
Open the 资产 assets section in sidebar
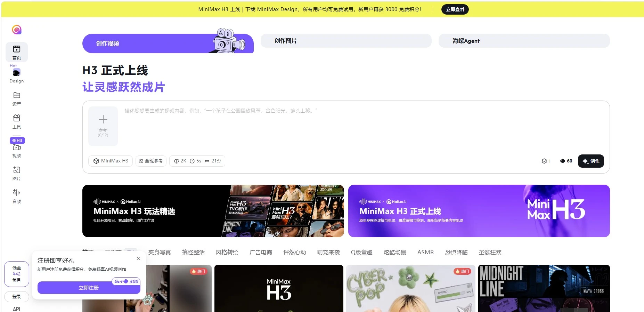click(17, 99)
